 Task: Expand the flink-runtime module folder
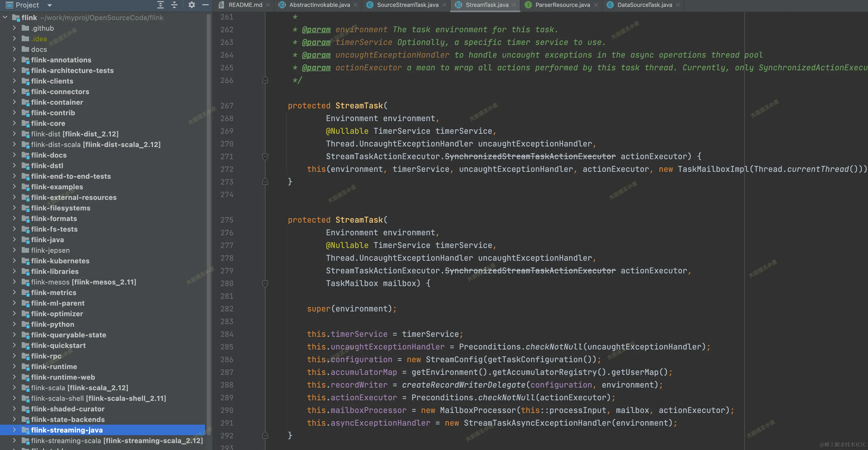point(14,366)
